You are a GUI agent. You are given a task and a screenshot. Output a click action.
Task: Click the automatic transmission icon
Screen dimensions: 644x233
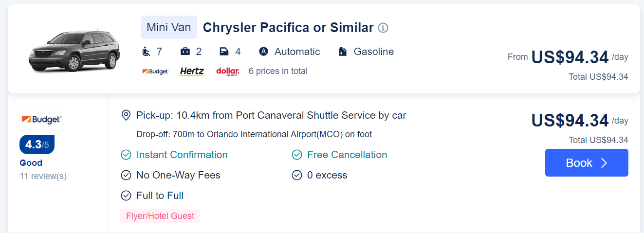click(x=264, y=52)
